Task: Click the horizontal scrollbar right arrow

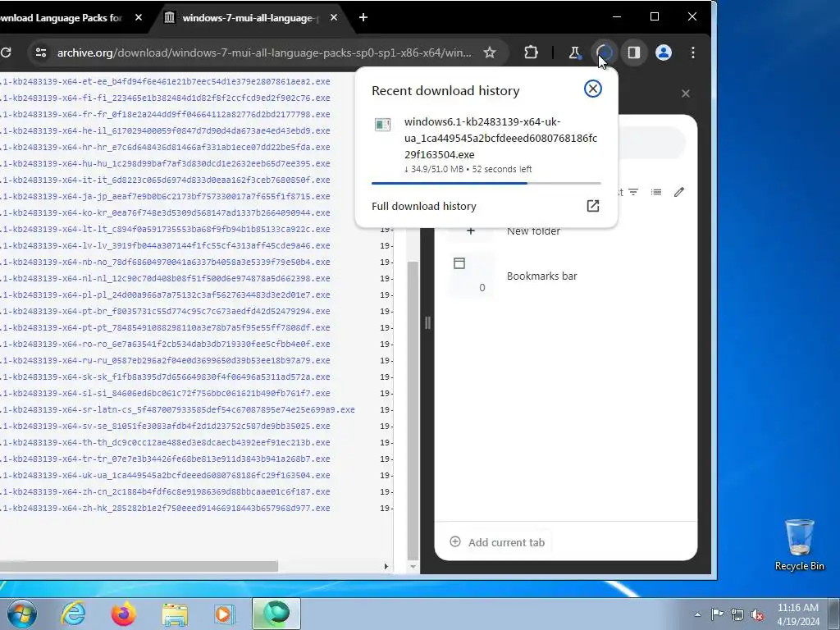Action: [x=386, y=566]
